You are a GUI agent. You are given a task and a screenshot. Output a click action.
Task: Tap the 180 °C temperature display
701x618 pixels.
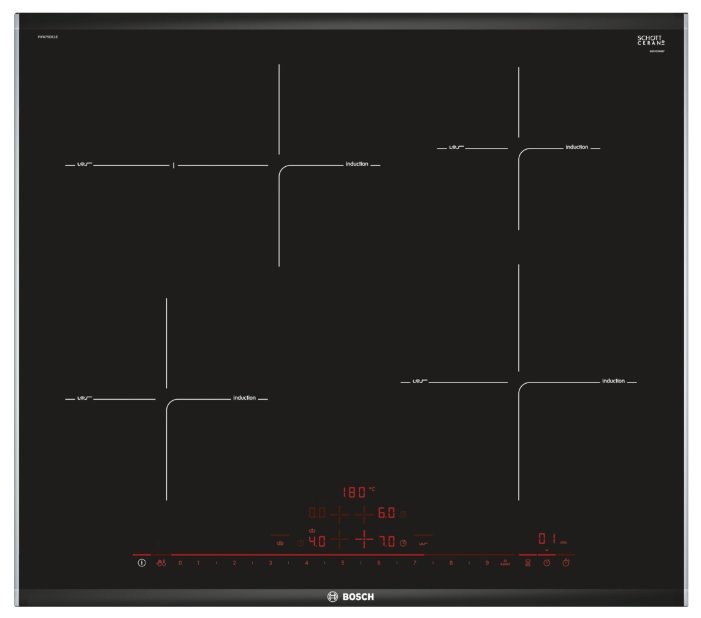[x=356, y=492]
